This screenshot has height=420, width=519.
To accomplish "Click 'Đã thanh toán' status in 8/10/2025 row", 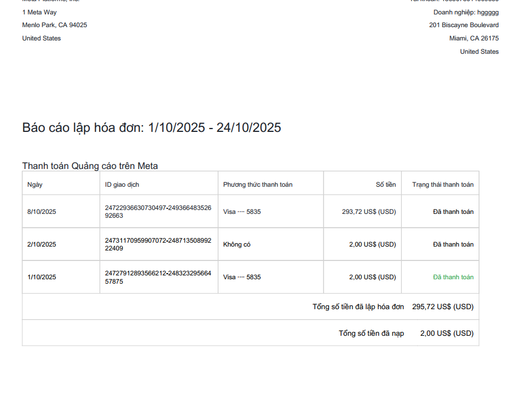I will (x=453, y=212).
